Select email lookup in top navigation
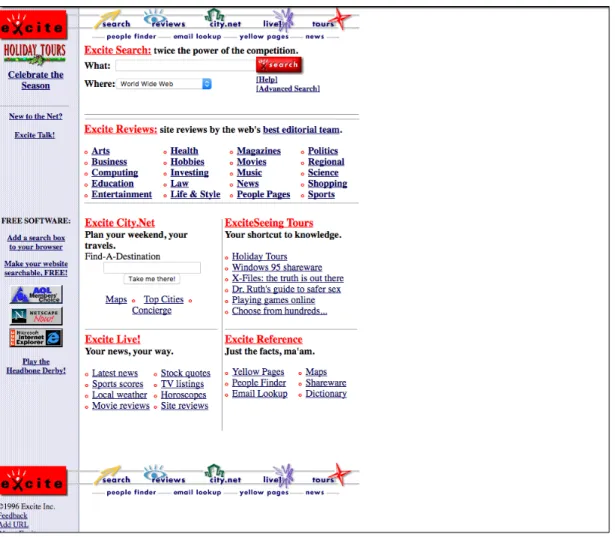This screenshot has height=537, width=615. 197,36
